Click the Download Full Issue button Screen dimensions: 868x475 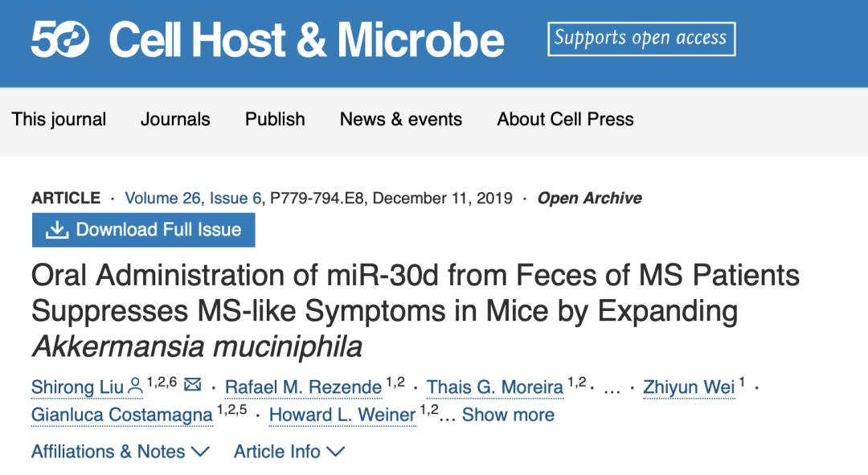pos(143,230)
